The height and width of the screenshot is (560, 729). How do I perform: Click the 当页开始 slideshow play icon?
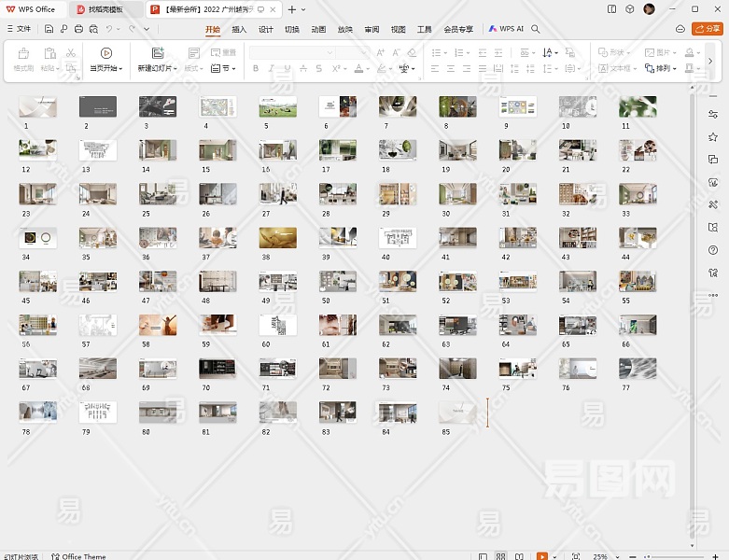pos(106,53)
